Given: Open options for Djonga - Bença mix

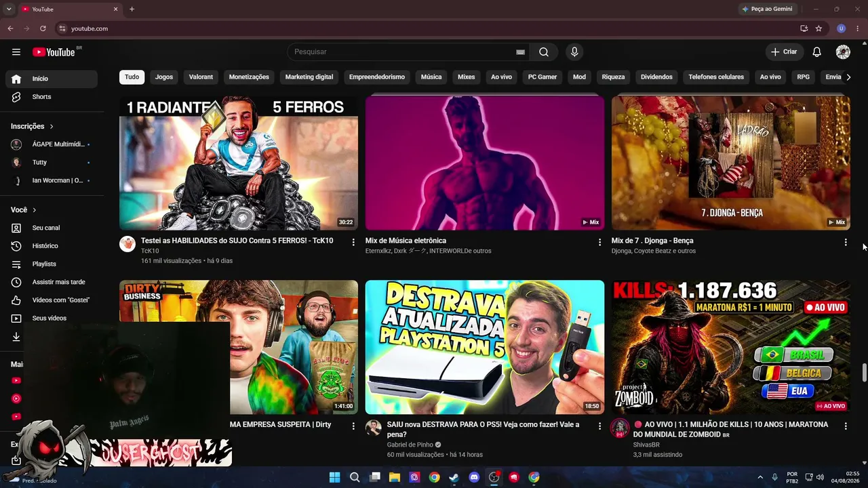Looking at the screenshot, I should (846, 242).
